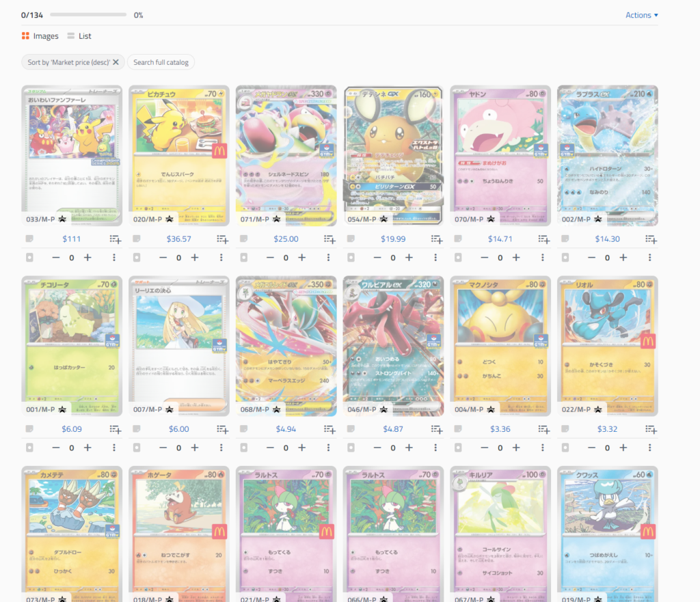
Task: Tick the checkbox under card 054/M-P
Action: coord(351,258)
